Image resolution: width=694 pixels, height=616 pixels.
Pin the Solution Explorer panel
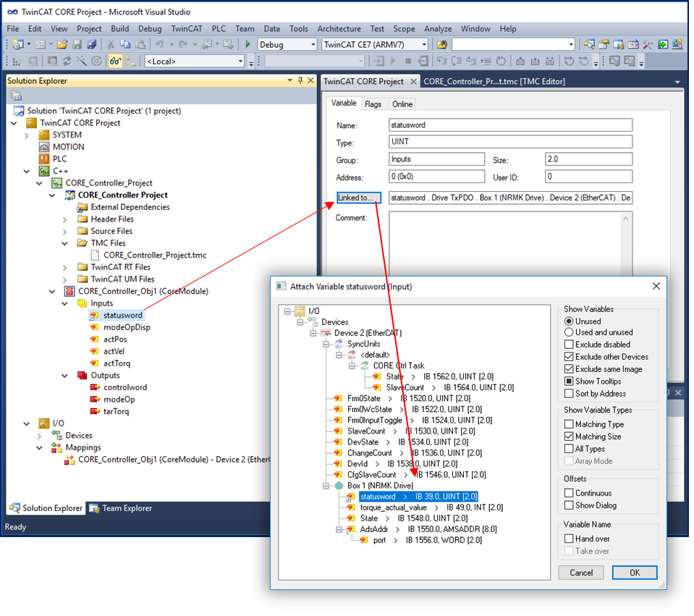coord(300,80)
